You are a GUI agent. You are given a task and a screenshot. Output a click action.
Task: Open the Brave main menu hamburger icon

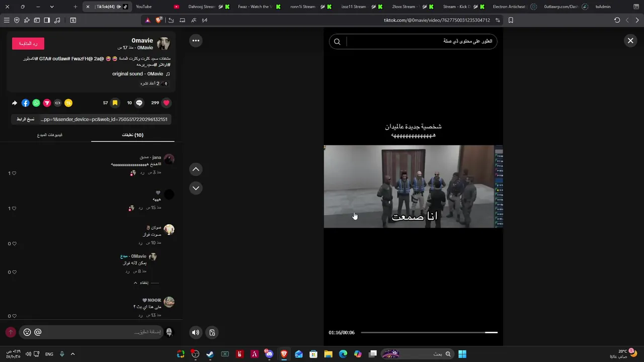[7, 20]
